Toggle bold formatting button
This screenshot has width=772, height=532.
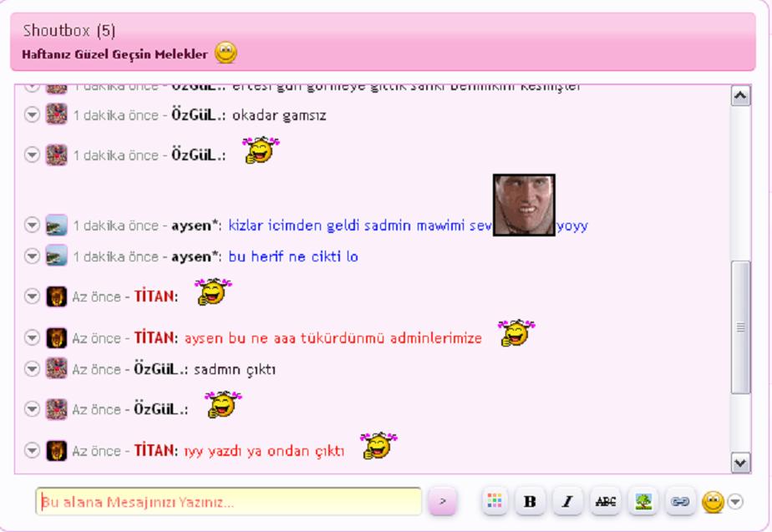529,501
